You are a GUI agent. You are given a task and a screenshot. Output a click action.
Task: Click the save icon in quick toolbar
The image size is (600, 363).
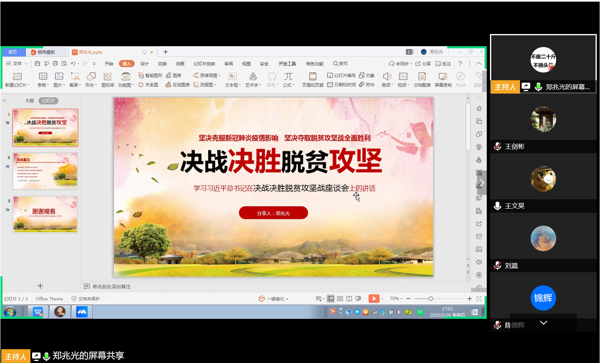coord(37,63)
